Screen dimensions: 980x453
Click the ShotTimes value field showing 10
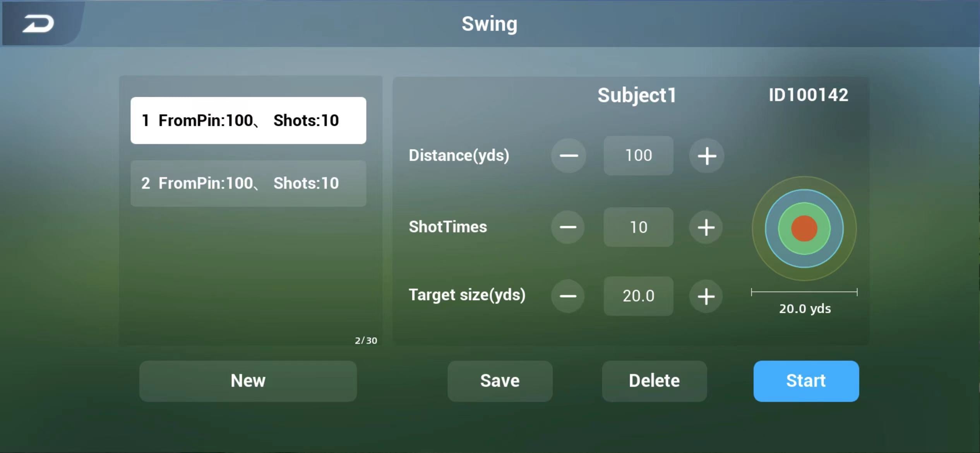coord(638,227)
